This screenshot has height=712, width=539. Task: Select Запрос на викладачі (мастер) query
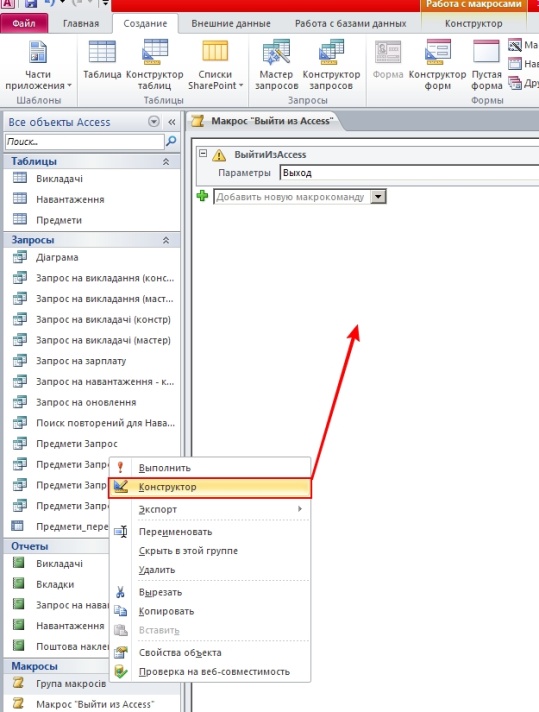[x=92, y=340]
